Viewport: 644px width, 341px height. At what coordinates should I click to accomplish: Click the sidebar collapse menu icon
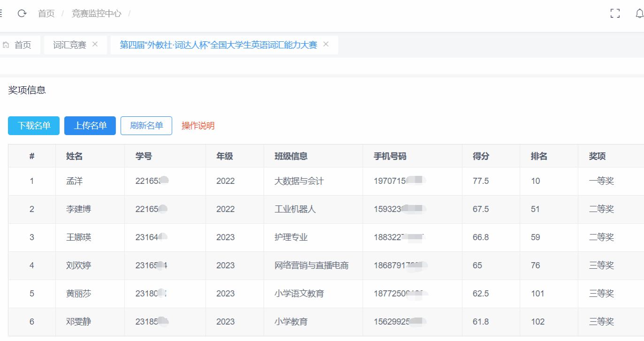click(1, 14)
